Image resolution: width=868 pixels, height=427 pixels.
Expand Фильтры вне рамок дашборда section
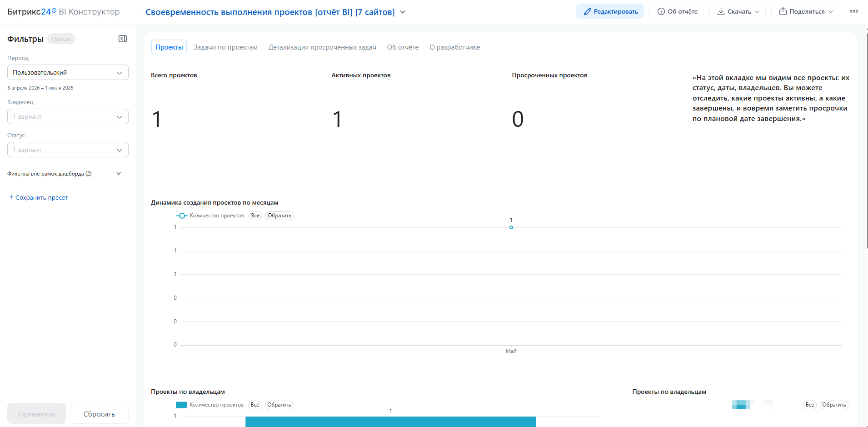[x=65, y=174]
